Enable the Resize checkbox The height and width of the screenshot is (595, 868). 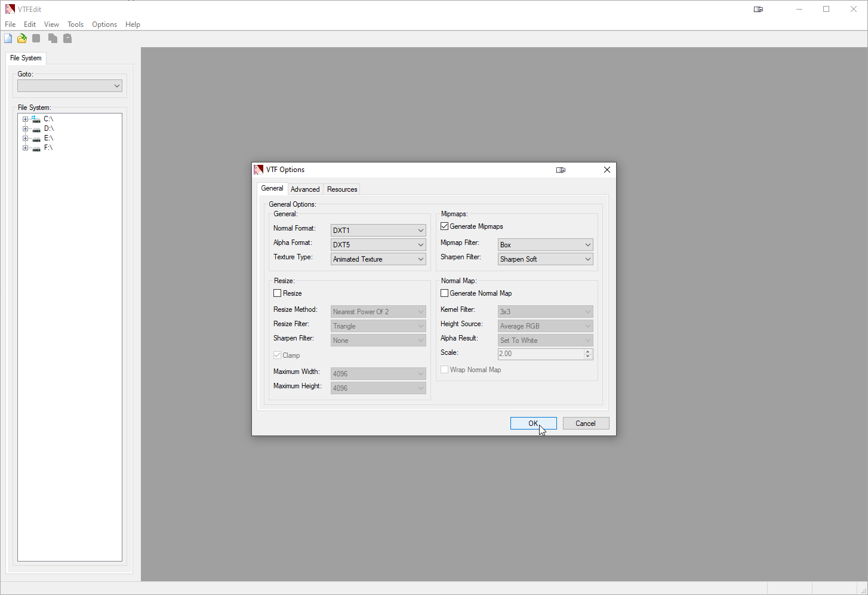pos(278,293)
